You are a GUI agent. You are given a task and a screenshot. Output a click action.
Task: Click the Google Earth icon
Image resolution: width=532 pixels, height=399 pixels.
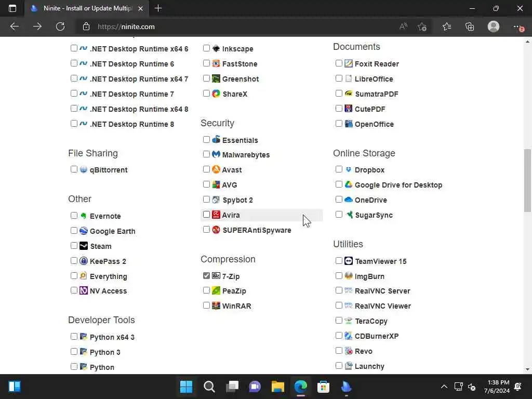coord(84,231)
